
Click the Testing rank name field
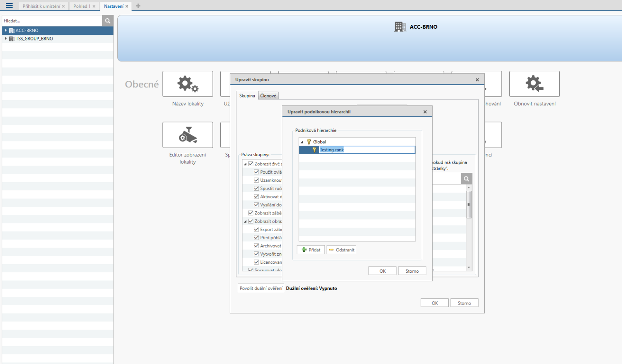[367, 150]
